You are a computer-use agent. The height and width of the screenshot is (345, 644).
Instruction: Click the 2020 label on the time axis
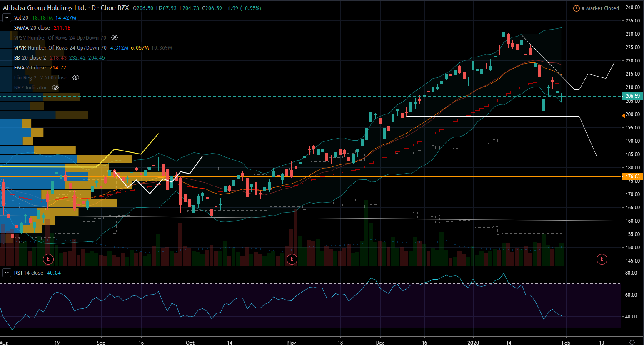[x=473, y=343]
